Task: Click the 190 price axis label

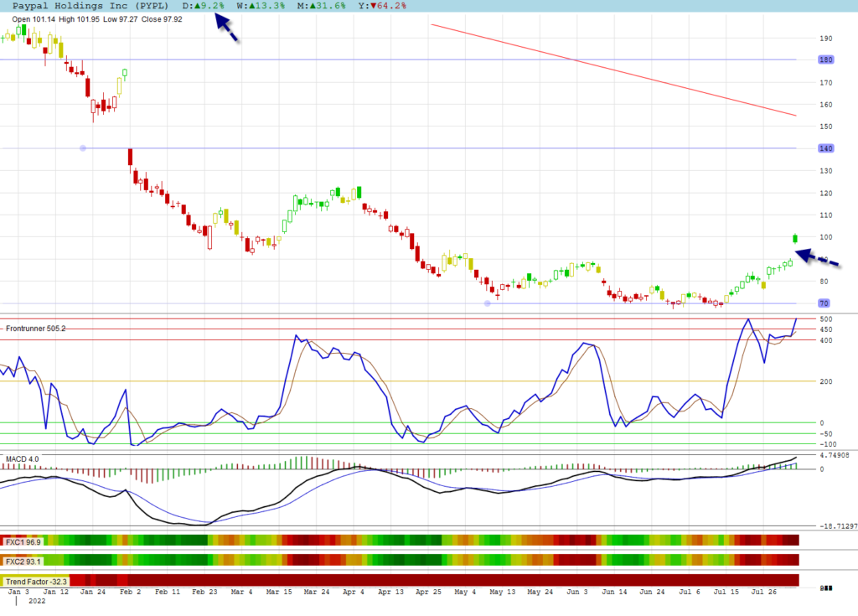Action: click(825, 39)
